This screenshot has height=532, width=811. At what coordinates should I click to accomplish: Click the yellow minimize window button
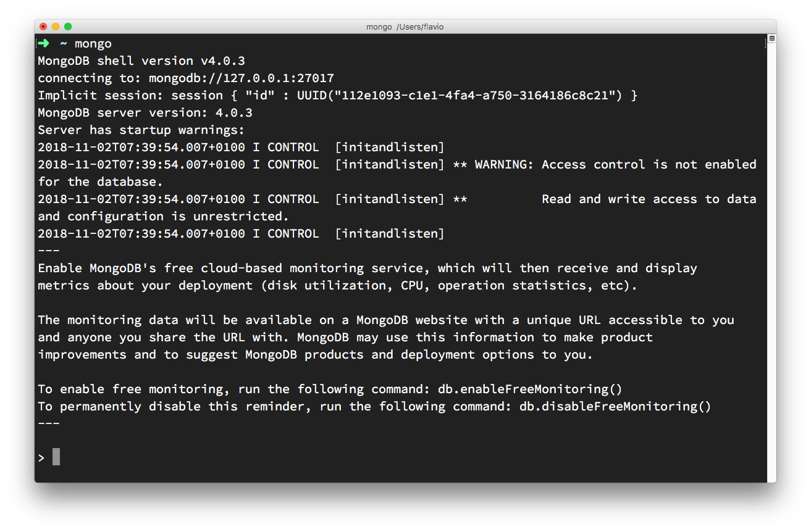56,27
